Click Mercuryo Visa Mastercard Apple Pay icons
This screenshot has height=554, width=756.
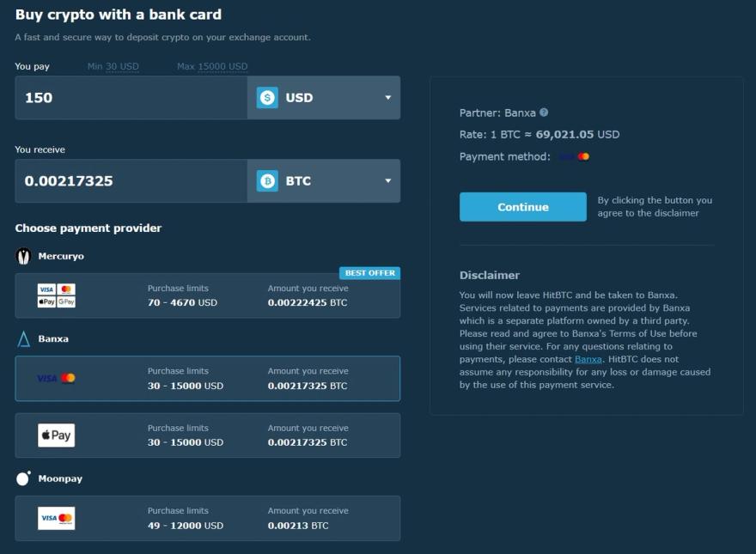[x=57, y=295]
